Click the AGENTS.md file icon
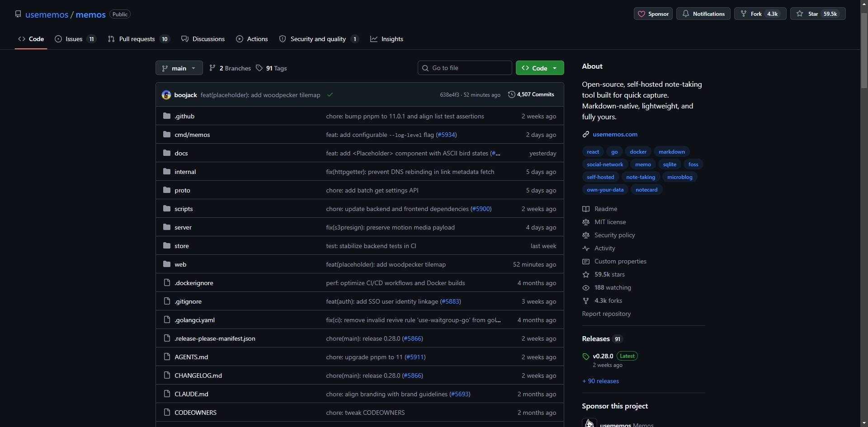The width and height of the screenshot is (868, 427). 167,357
